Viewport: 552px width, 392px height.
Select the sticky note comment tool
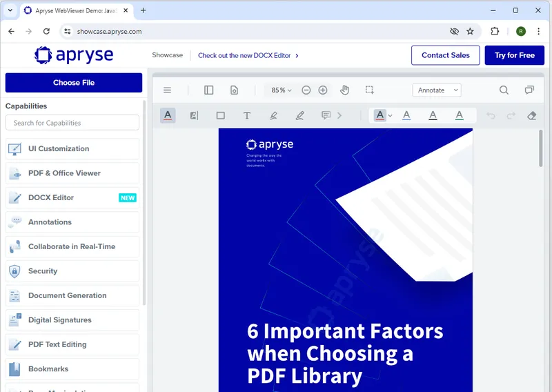click(x=326, y=115)
